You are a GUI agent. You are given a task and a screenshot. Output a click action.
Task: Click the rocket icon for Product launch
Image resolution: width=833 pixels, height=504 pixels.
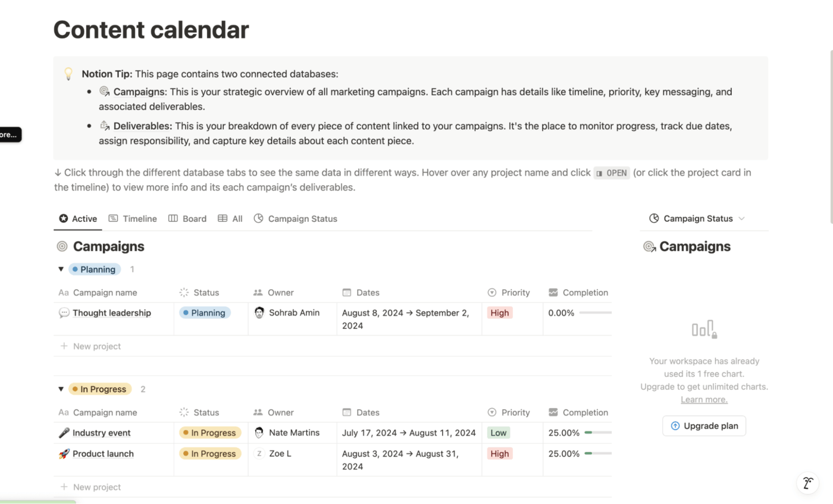[64, 454]
